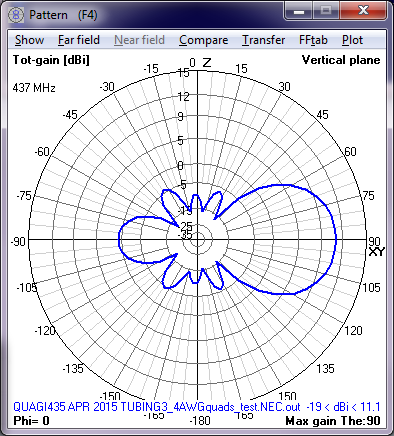
Task: Click the 437 MHz frequency text
Action: pyautogui.click(x=34, y=88)
